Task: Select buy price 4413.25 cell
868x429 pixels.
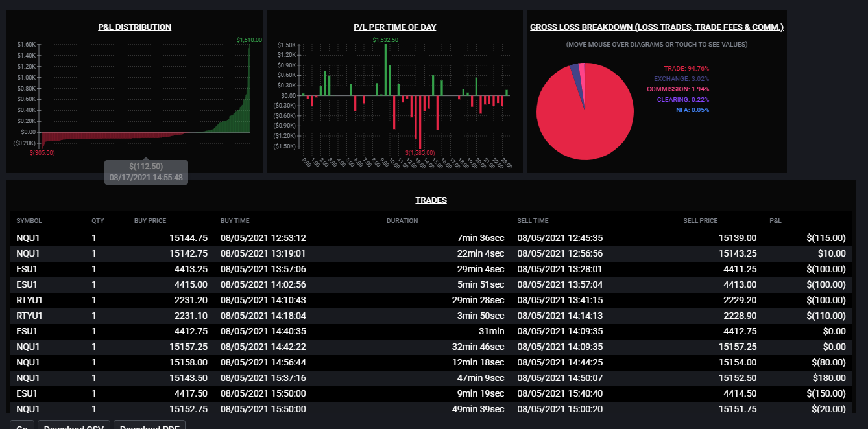Action: click(x=191, y=269)
